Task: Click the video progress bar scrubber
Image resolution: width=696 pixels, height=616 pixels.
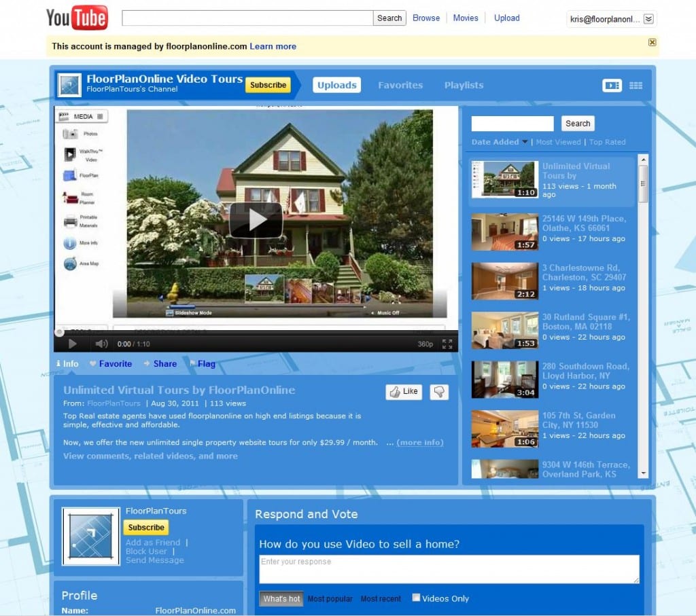Action: (59, 332)
